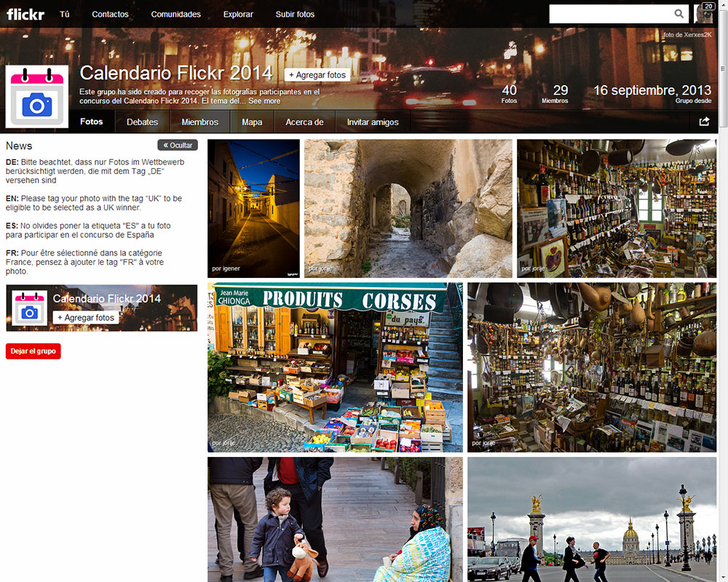The width and height of the screenshot is (728, 582).
Task: Select the Fotos tab
Action: pos(92,121)
